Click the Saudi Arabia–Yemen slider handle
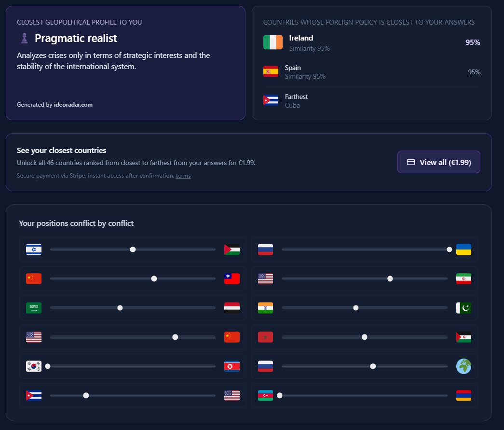The width and height of the screenshot is (504, 430). [120, 308]
